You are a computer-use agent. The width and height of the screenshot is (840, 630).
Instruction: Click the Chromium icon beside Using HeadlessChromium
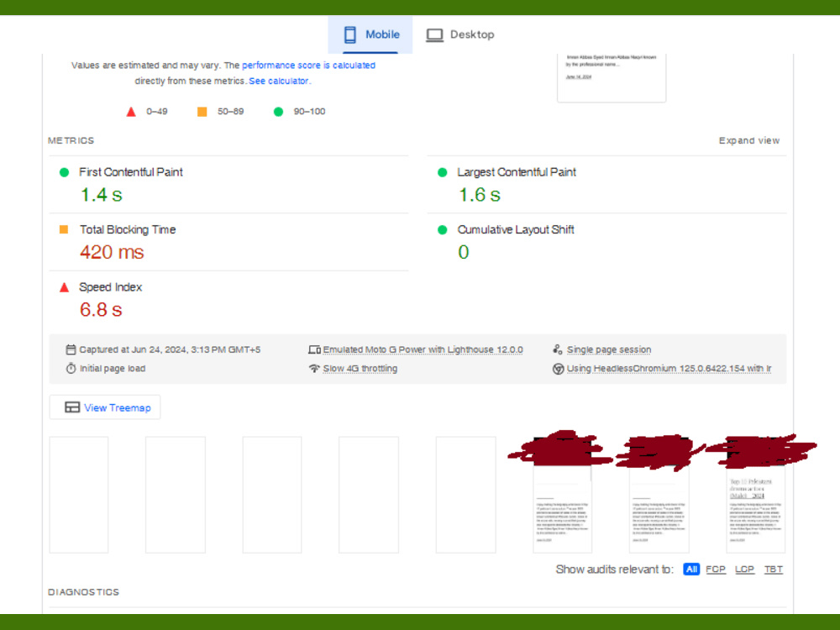[559, 369]
